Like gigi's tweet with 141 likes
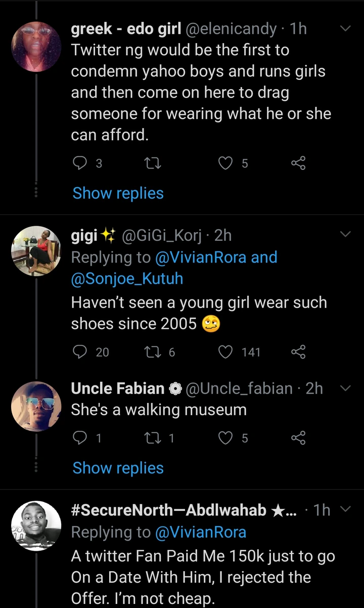The height and width of the screenshot is (608, 364). 224,352
